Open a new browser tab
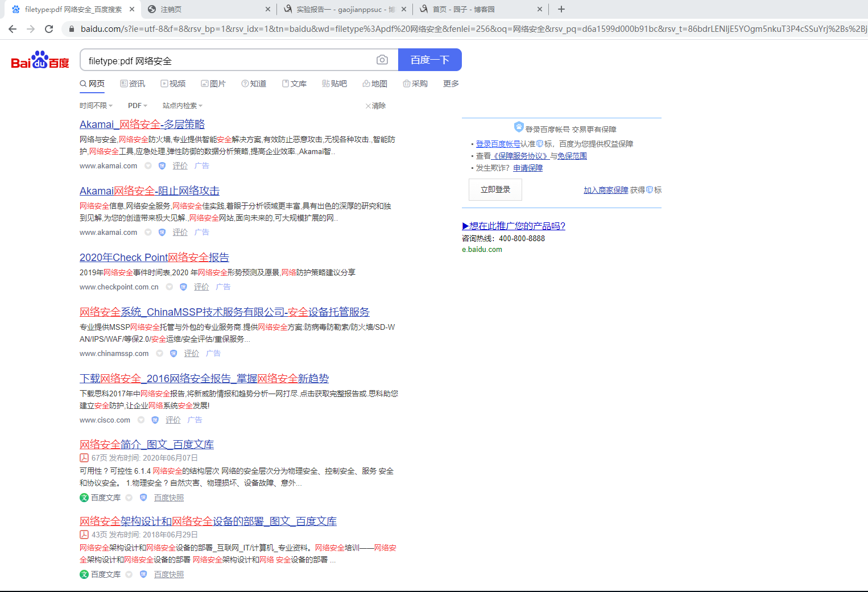This screenshot has height=592, width=868. click(x=561, y=9)
